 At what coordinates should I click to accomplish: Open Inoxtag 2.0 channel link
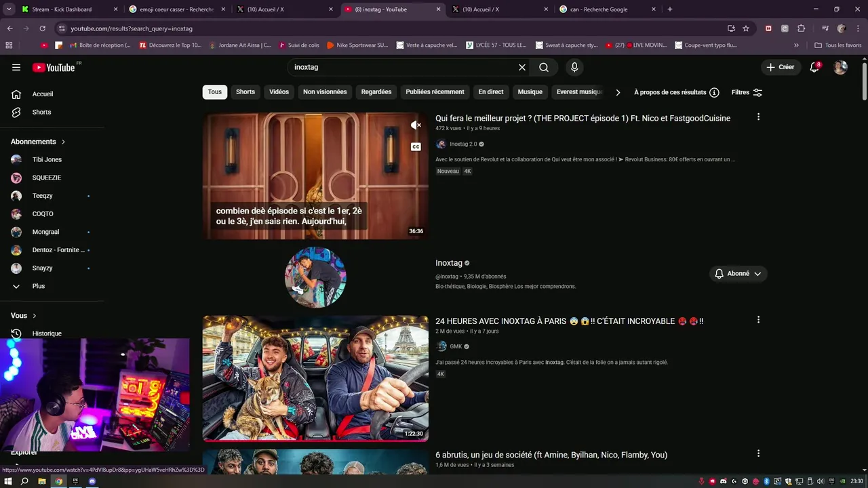pos(463,144)
